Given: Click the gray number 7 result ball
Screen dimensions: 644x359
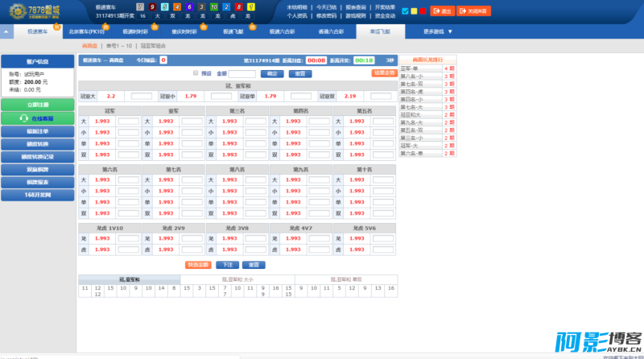Looking at the screenshot, I should pyautogui.click(x=140, y=7).
